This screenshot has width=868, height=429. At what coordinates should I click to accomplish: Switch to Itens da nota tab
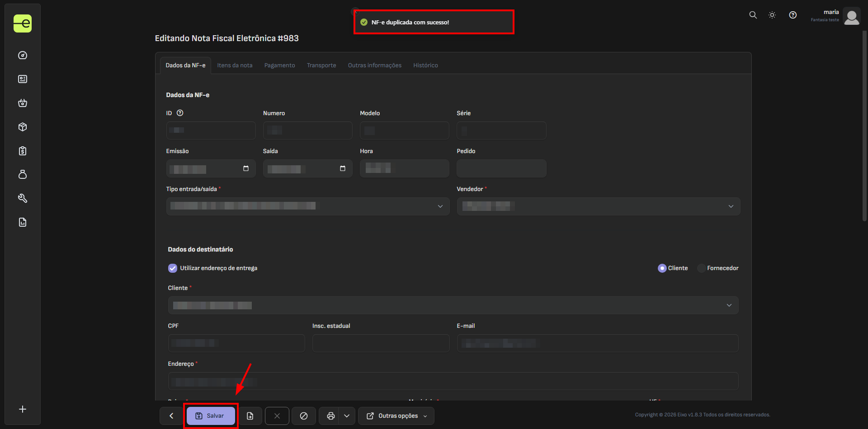[235, 65]
